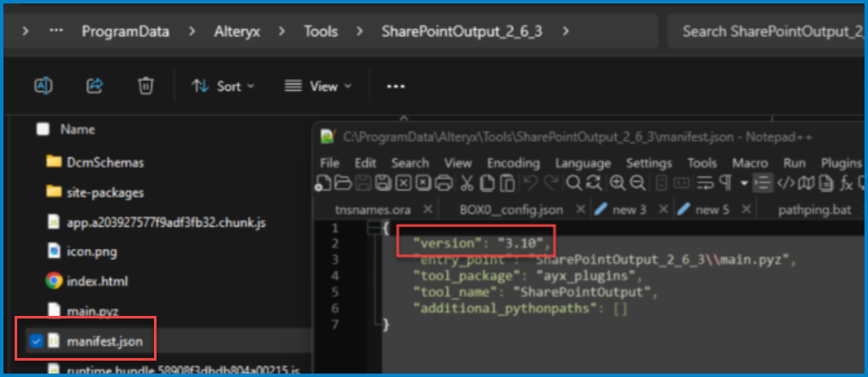The image size is (868, 377).
Task: Click the Redo arrow icon
Action: point(552,183)
